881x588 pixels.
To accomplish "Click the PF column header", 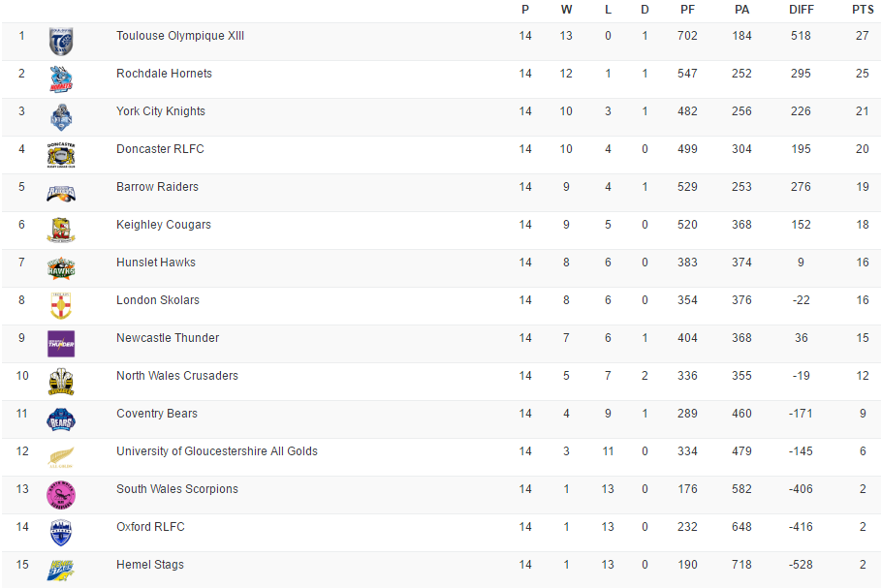I will click(687, 10).
